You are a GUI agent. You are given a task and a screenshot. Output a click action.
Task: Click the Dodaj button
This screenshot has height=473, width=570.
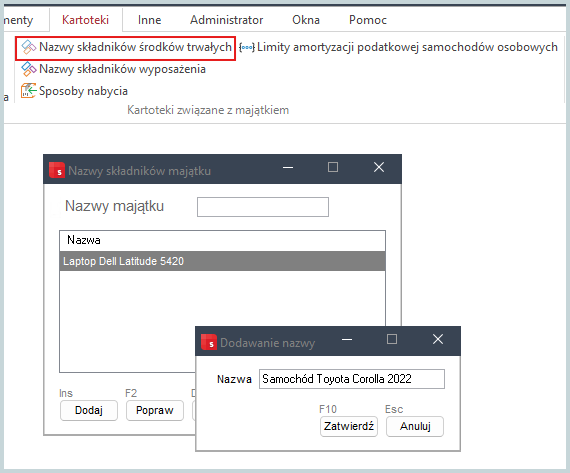coord(89,410)
